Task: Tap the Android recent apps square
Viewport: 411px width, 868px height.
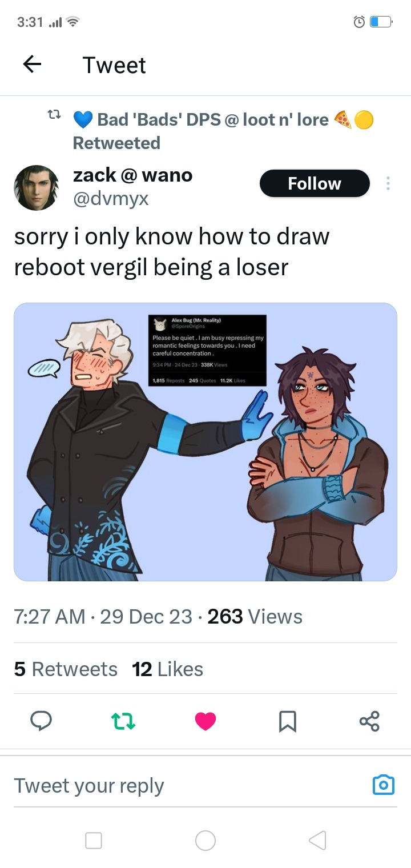Action: pos(94,840)
